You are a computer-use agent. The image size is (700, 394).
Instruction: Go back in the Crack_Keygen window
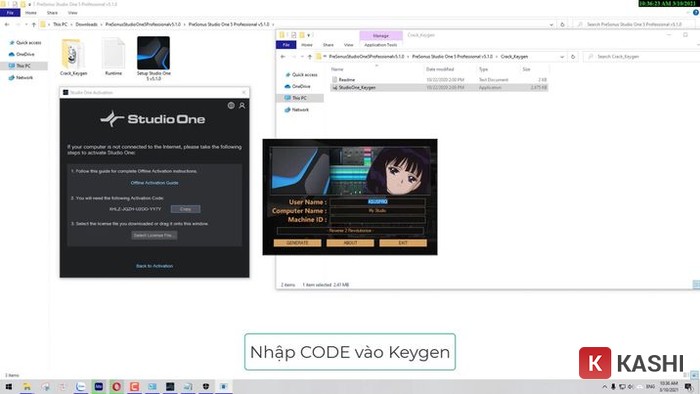pos(283,57)
